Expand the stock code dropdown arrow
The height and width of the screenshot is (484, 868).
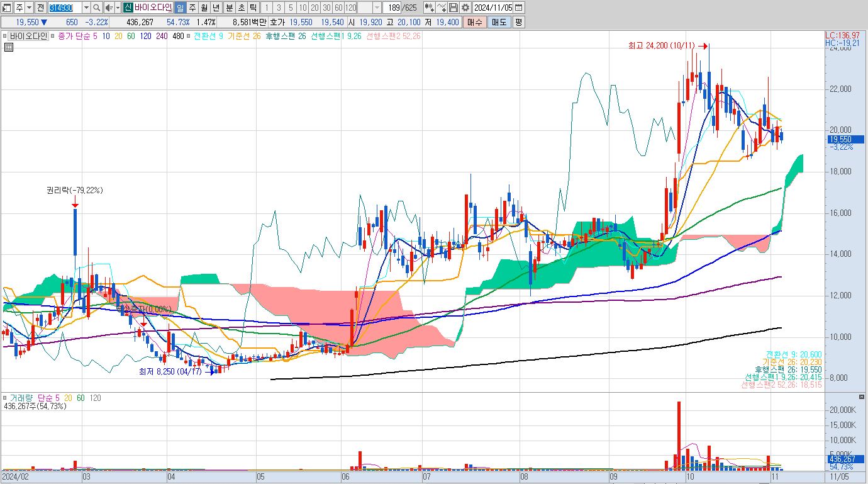point(86,8)
